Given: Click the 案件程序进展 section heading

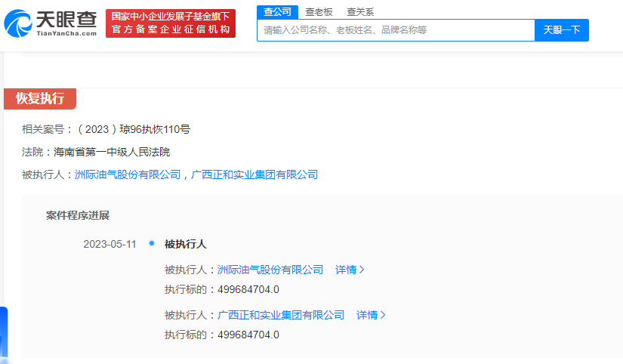Looking at the screenshot, I should [x=78, y=215].
